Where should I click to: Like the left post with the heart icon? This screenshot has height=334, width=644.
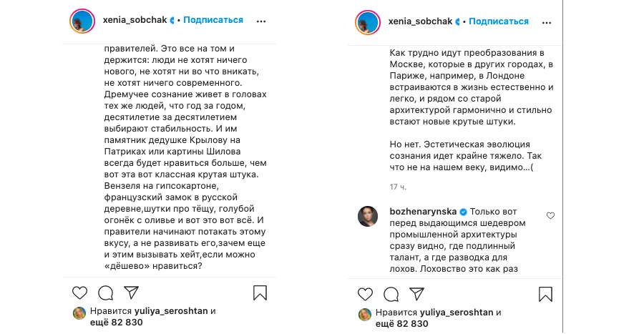click(x=80, y=293)
